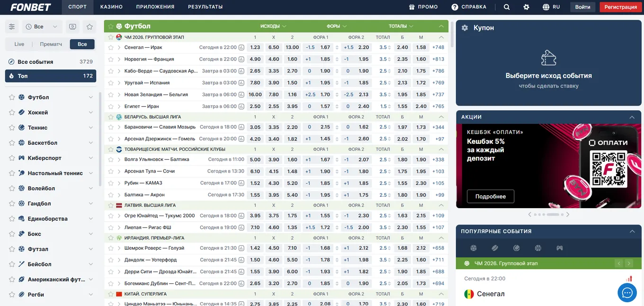Switch to the Live tab
The image size is (644, 306).
click(x=19, y=44)
